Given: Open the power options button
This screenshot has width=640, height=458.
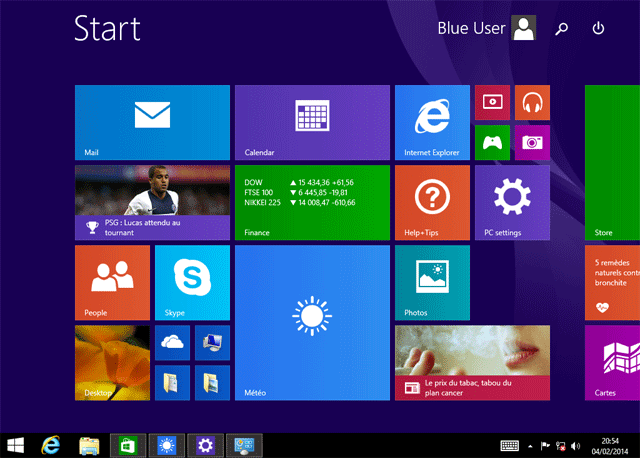Looking at the screenshot, I should click(x=598, y=28).
